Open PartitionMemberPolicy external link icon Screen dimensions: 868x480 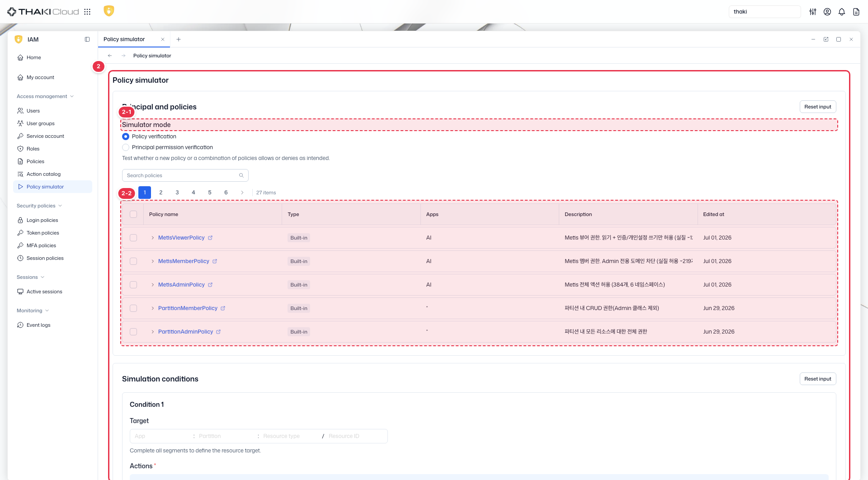pos(223,308)
